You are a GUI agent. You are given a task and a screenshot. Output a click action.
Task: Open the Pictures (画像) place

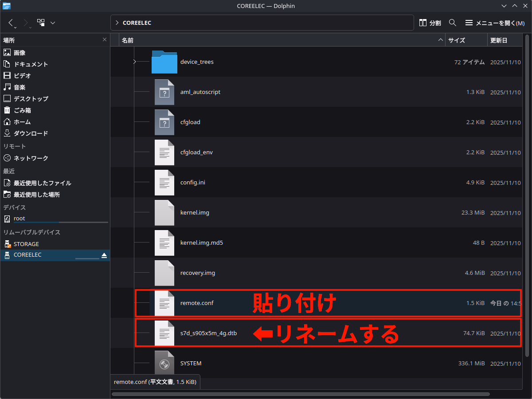click(x=55, y=52)
